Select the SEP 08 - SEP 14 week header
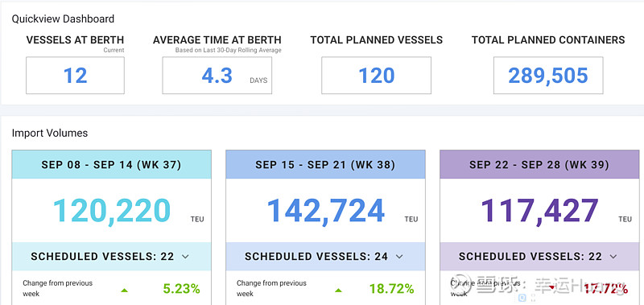644x305 pixels. pyautogui.click(x=111, y=165)
